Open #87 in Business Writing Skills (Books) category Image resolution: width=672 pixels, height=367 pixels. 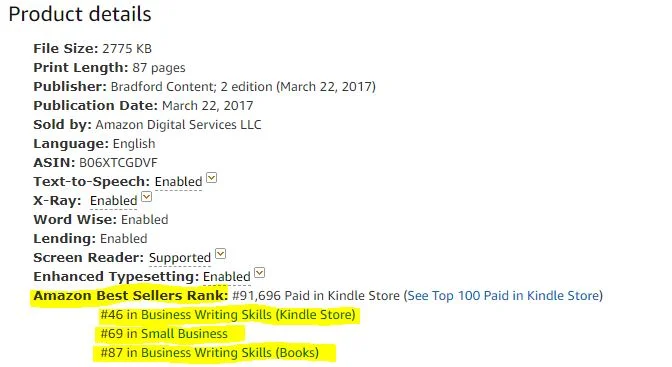[210, 352]
